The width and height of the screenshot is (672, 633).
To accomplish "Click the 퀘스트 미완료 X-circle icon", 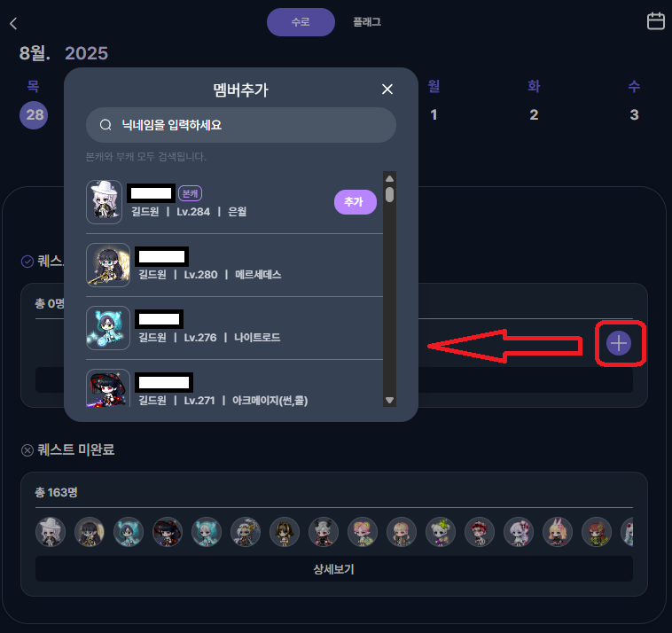I will click(27, 450).
